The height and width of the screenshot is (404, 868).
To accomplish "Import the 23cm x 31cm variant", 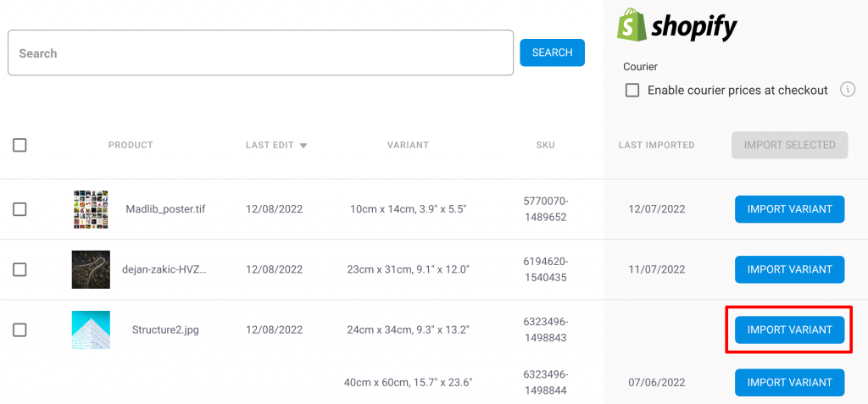I will [x=789, y=269].
